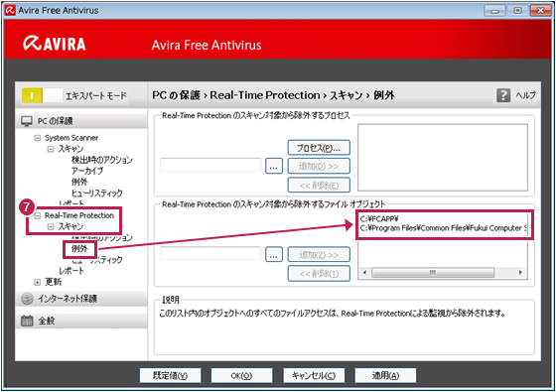The width and height of the screenshot is (556, 392).
Task: Collapse the Real-Time Protection node
Action: click(38, 215)
